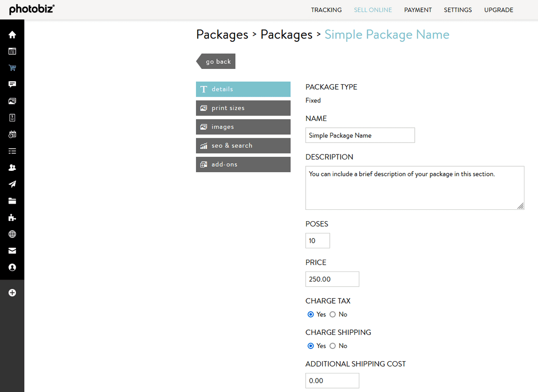Click the go back button
The width and height of the screenshot is (538, 392).
[x=218, y=61]
